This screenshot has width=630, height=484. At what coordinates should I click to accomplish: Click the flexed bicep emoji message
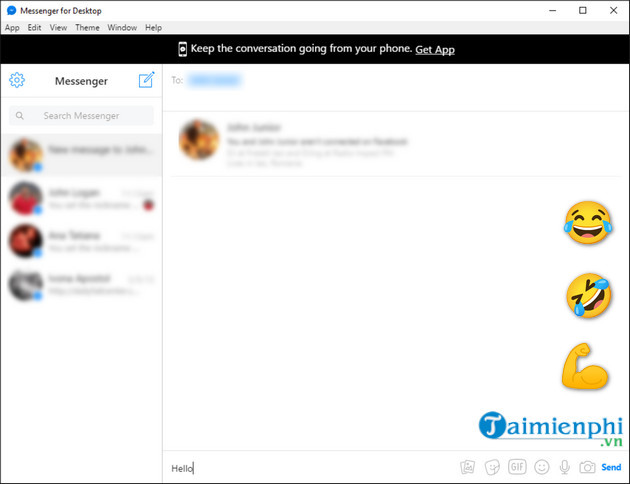pyautogui.click(x=585, y=366)
